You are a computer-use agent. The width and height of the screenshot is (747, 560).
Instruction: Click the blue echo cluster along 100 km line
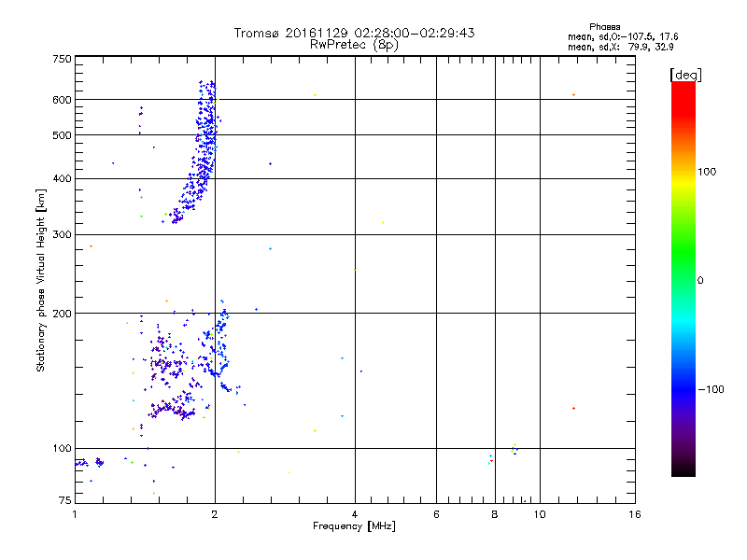pos(90,462)
